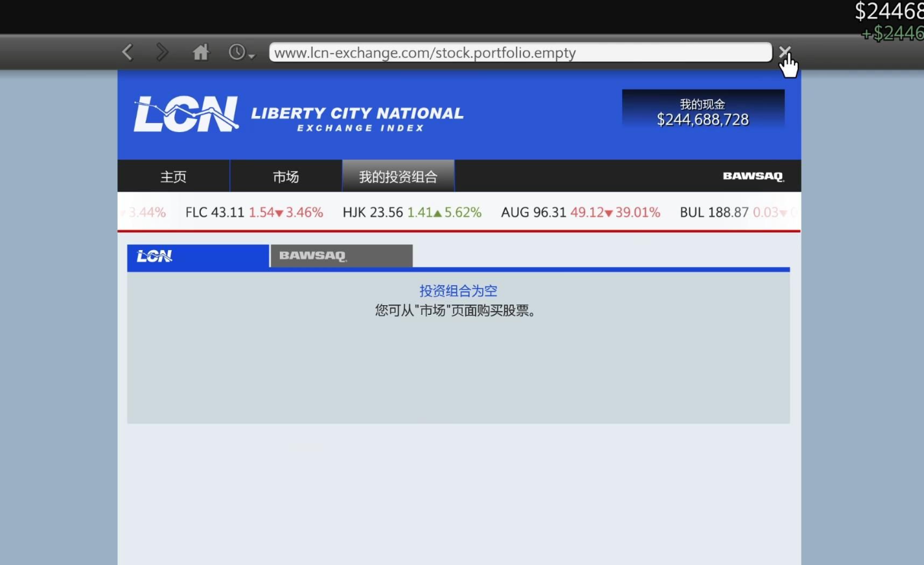Select the LCN portfolio sub-tab
Screen dimensions: 924x565
pyautogui.click(x=198, y=256)
